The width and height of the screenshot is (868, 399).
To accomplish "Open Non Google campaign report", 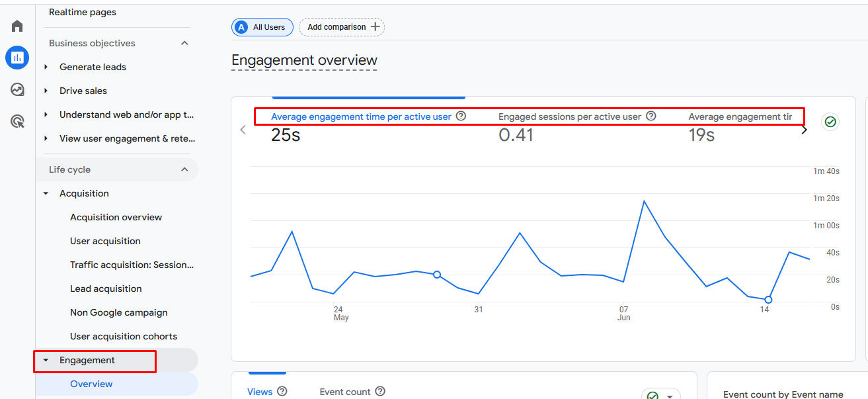I will (119, 312).
